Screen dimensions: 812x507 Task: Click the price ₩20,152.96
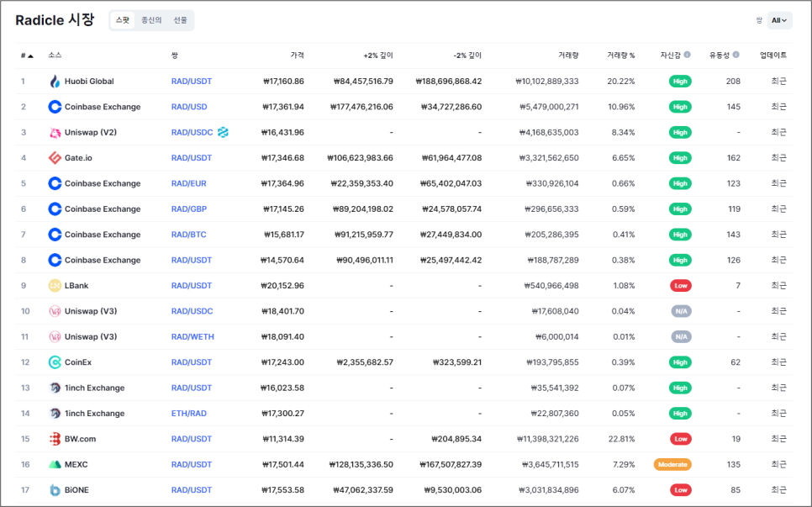283,286
